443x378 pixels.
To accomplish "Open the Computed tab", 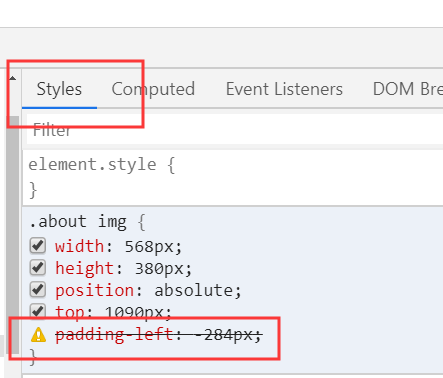I will [153, 89].
